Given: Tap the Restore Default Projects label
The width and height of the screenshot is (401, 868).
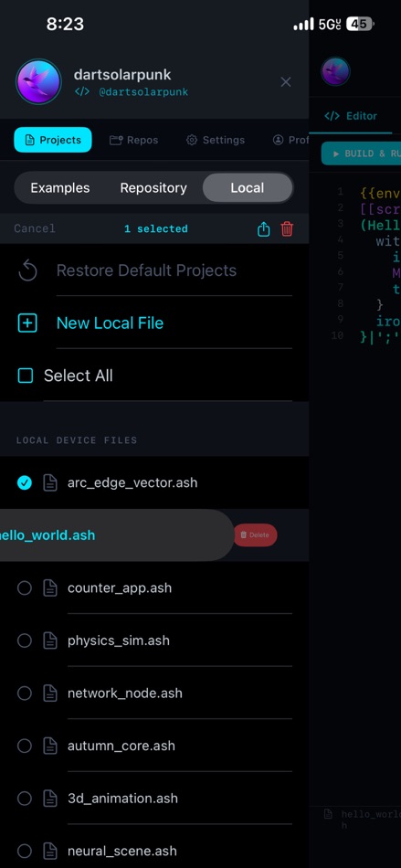Looking at the screenshot, I should 146,270.
